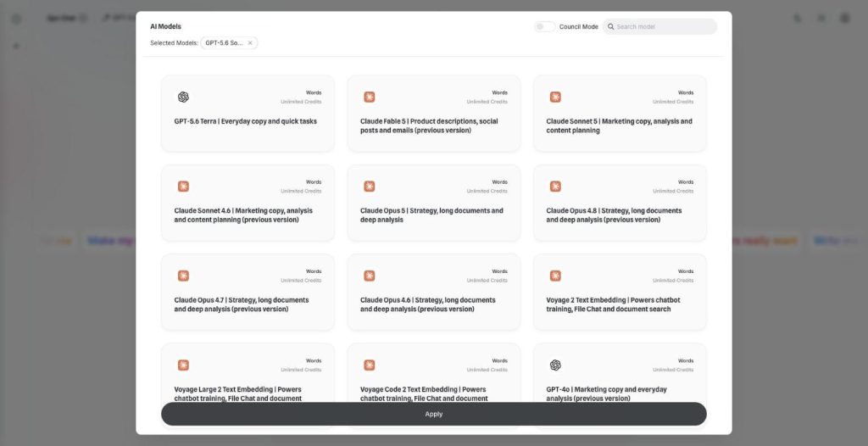This screenshot has height=446, width=868.
Task: Select Claude Opus 4.7 previous version title
Action: point(242,304)
